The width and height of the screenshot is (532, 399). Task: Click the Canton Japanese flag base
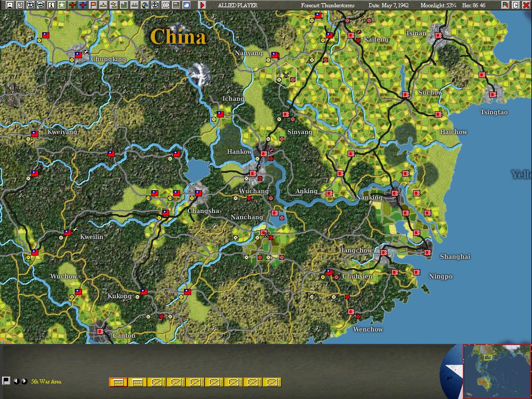click(100, 331)
